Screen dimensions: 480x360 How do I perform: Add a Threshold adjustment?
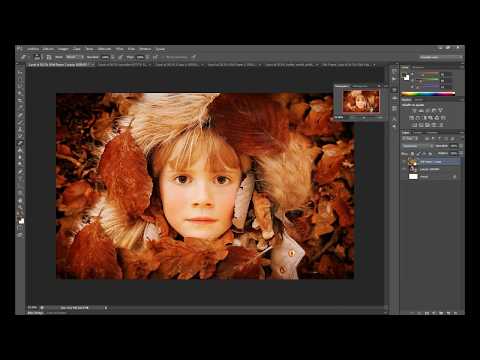pos(428,125)
